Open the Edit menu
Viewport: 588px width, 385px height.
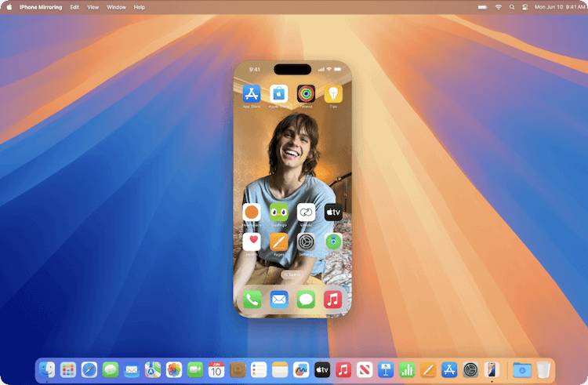tap(74, 7)
